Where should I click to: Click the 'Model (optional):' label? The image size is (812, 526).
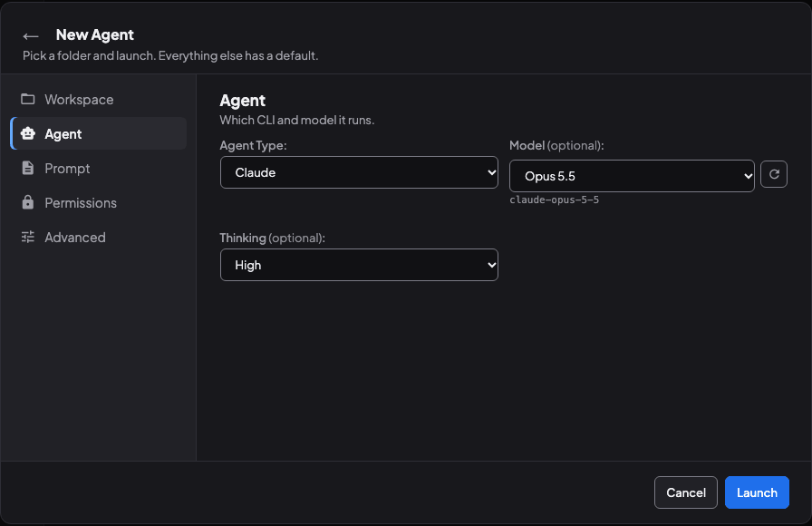point(556,146)
